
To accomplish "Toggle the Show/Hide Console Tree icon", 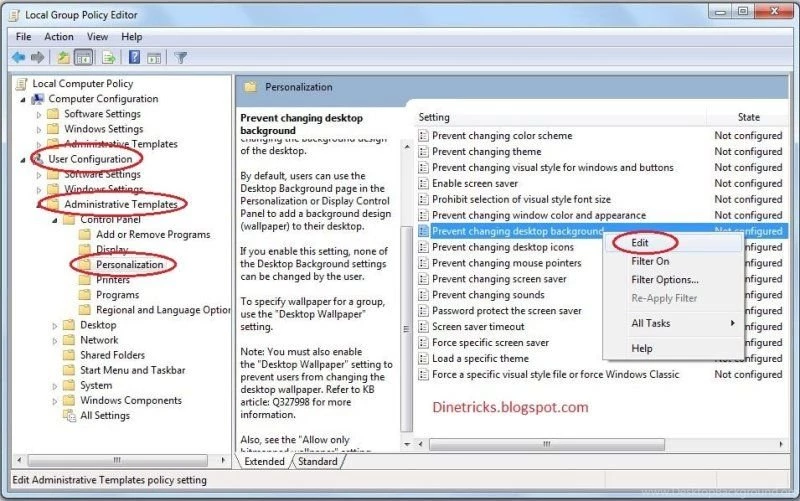I will [84, 57].
